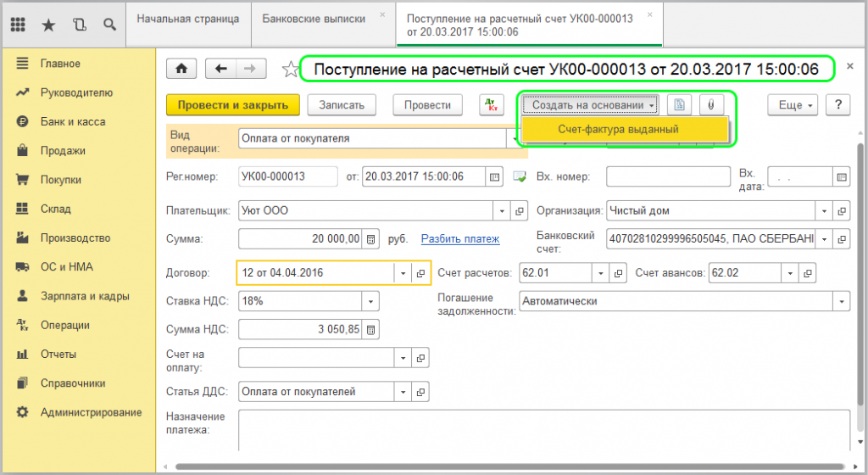Click the Провести и закрыть button

233,104
